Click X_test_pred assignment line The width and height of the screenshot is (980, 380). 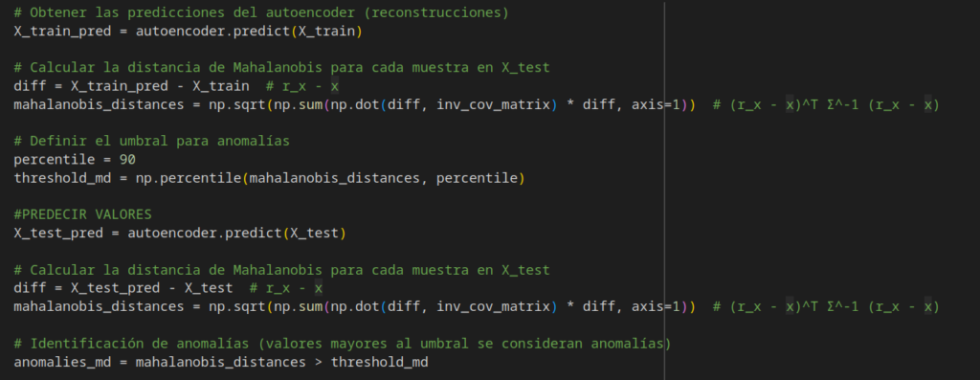180,234
